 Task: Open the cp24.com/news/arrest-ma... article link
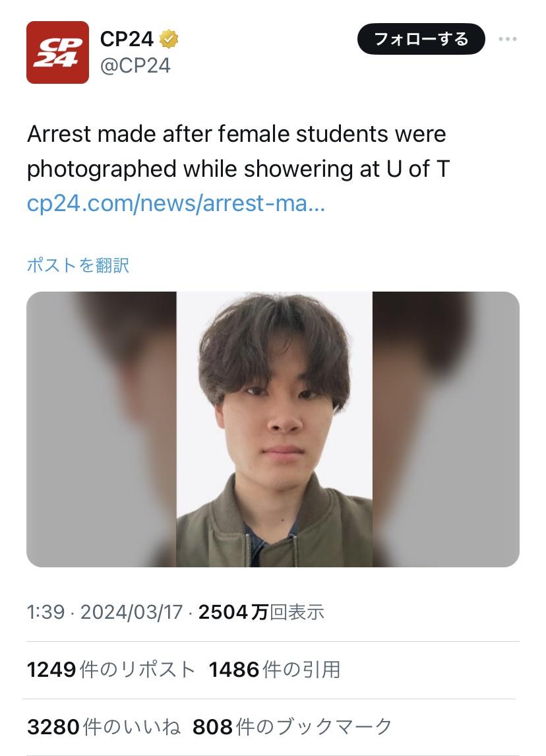point(176,203)
